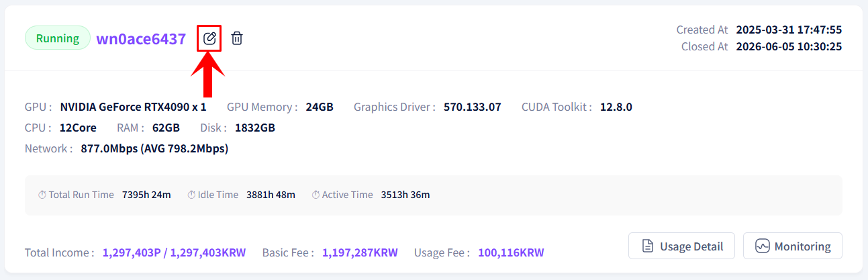Select the RAM value 62GB

click(165, 128)
